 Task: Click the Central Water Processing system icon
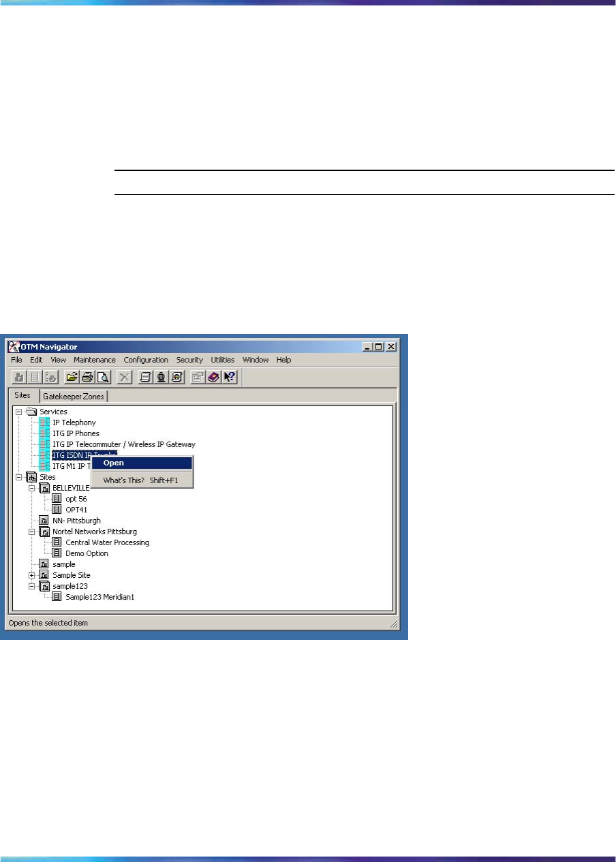click(x=57, y=542)
